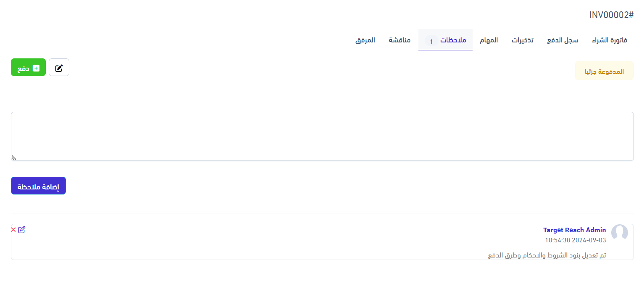Click the INV00002# invoice heading
The width and height of the screenshot is (644, 281).
[611, 15]
